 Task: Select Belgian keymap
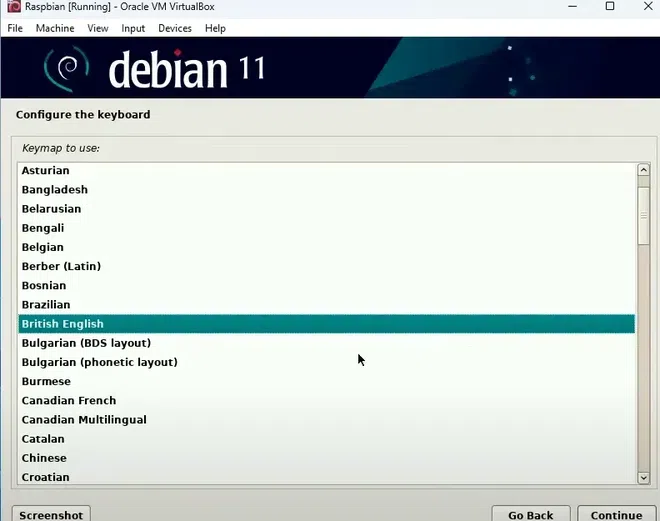point(327,247)
